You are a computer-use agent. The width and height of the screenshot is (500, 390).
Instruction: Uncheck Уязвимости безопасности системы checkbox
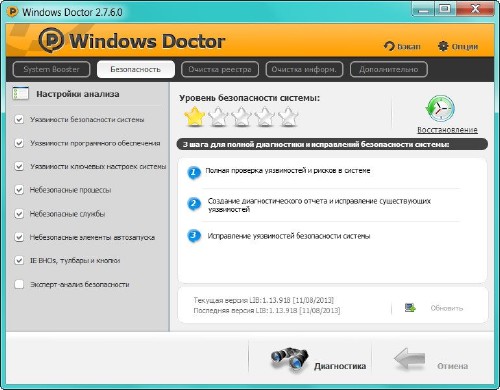coord(19,119)
